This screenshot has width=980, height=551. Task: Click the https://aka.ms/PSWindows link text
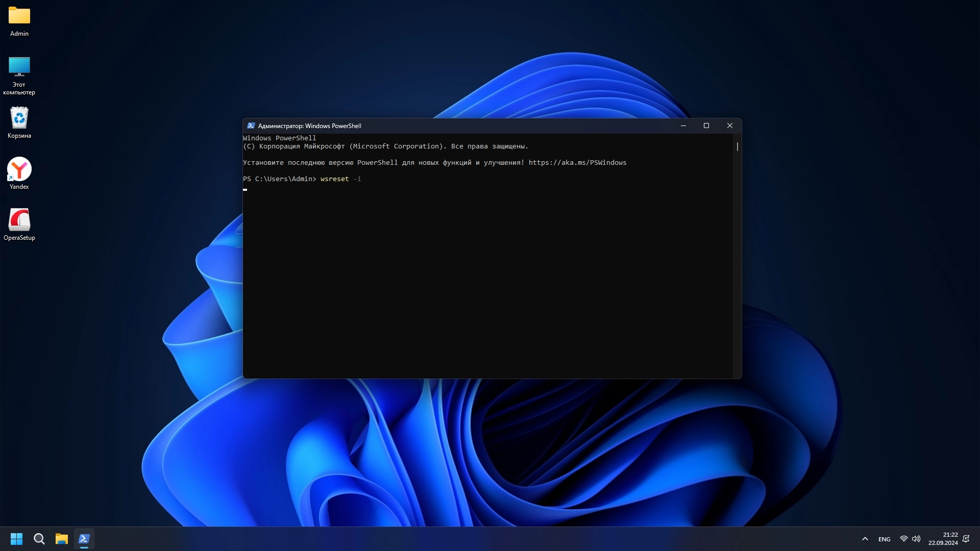(x=577, y=163)
